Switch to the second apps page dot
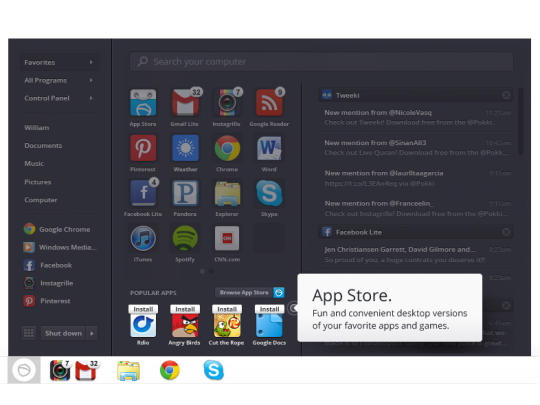540x405 pixels. click(x=211, y=272)
